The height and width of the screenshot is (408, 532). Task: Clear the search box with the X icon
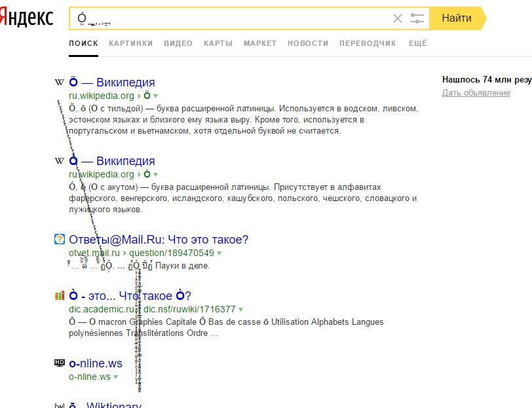(x=397, y=18)
